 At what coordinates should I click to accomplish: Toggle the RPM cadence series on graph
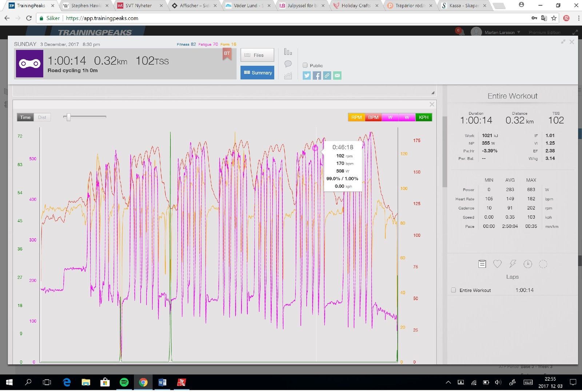tap(356, 117)
